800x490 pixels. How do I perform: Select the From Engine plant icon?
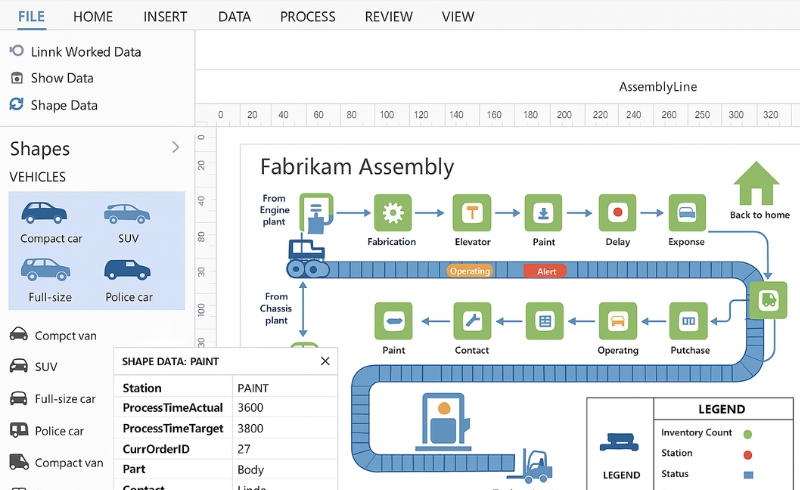click(x=316, y=213)
